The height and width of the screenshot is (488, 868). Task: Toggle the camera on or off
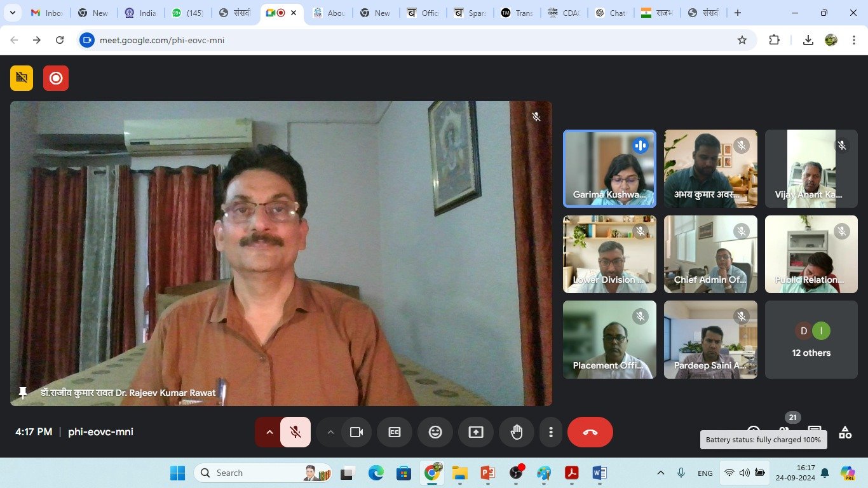point(356,432)
